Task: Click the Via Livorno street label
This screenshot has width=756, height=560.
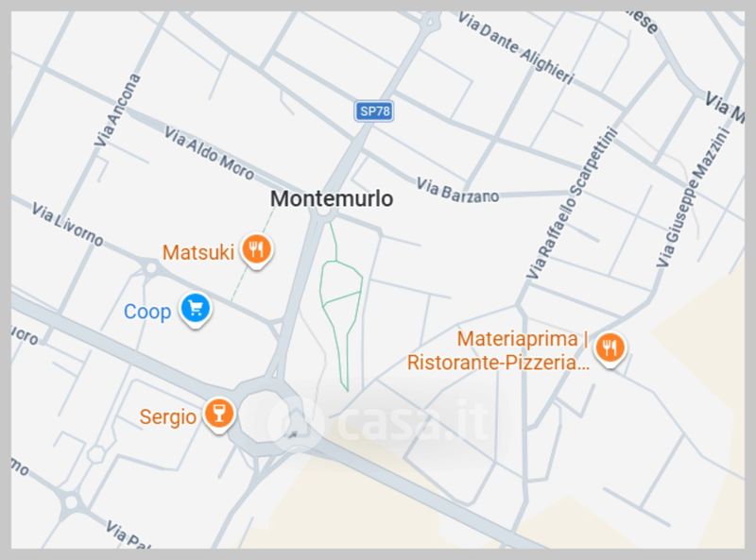Action: [x=67, y=224]
